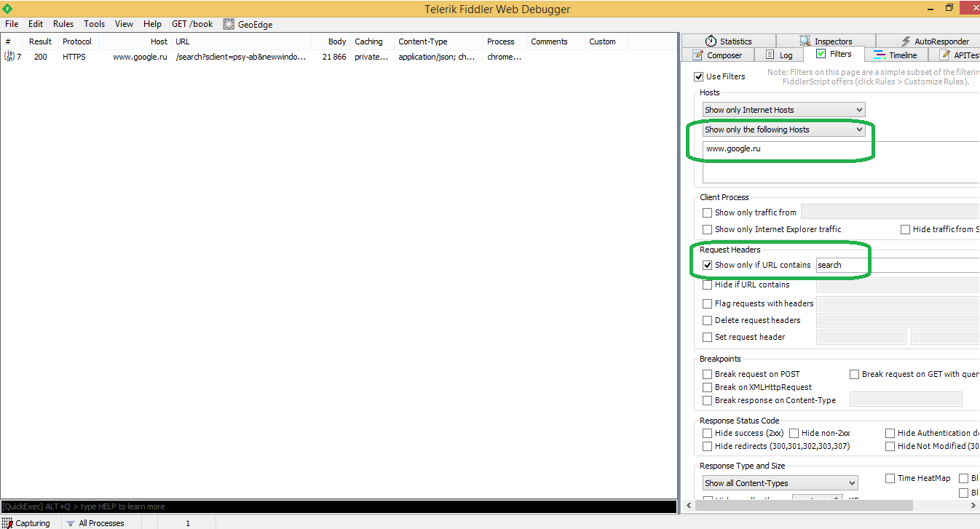Check Hide success (2xx) option

[707, 433]
